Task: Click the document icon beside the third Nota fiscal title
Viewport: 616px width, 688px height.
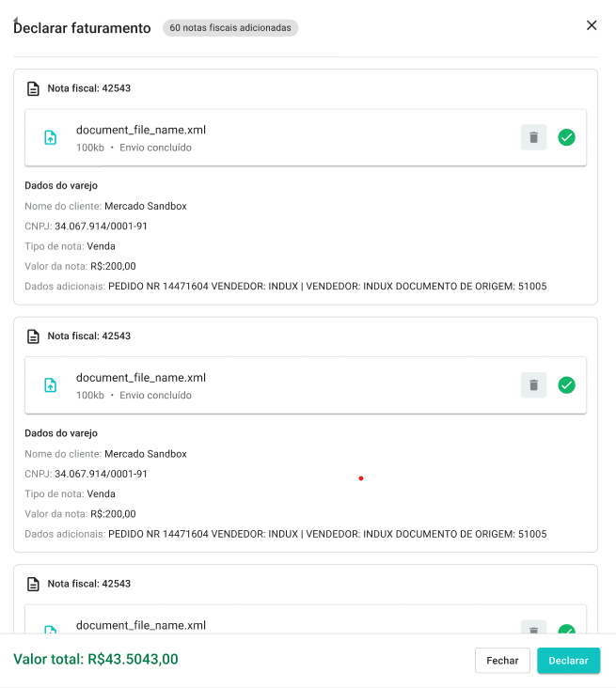Action: point(34,584)
